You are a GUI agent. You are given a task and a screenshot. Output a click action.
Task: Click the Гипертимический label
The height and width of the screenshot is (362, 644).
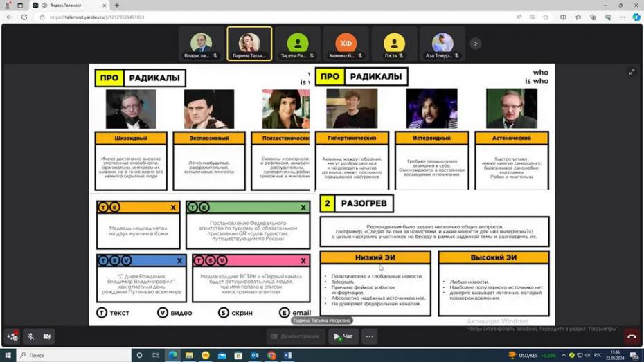click(352, 138)
